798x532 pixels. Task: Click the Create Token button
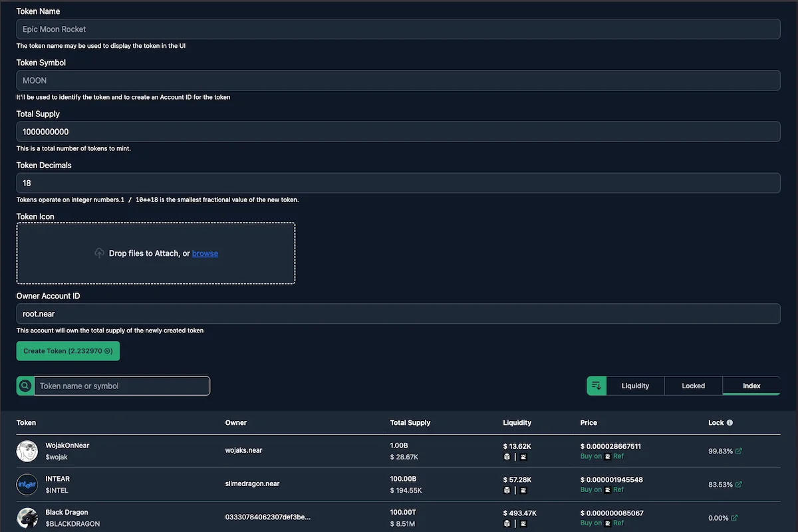[x=68, y=351]
